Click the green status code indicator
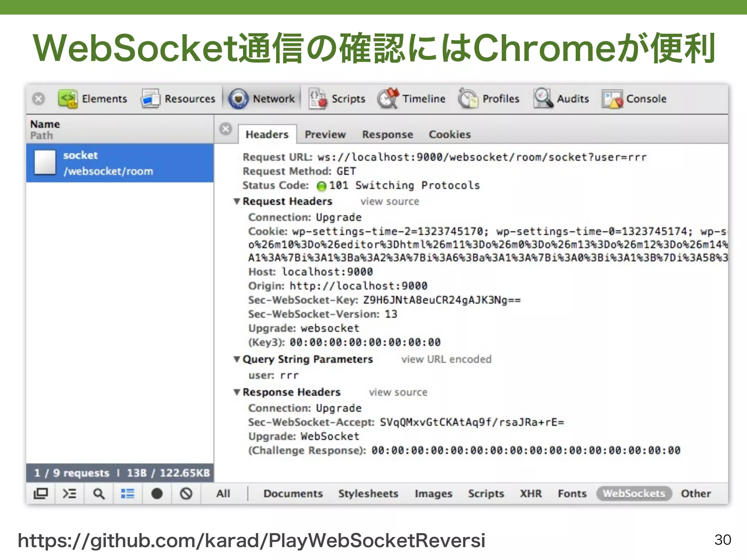747x560 pixels. 321,186
